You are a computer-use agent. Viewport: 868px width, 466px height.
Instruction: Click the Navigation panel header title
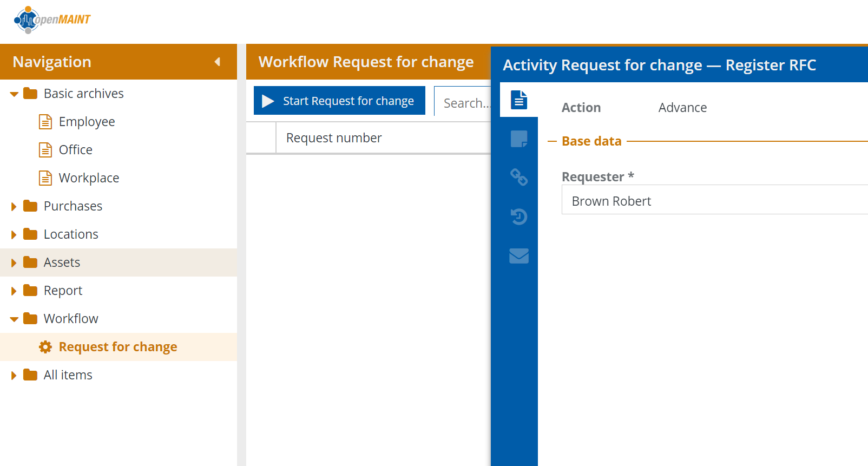point(52,62)
